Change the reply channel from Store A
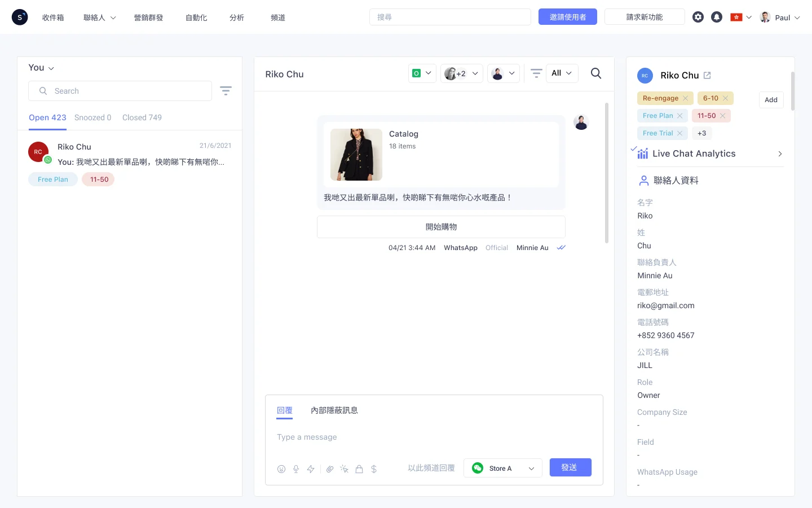812x508 pixels. tap(502, 467)
